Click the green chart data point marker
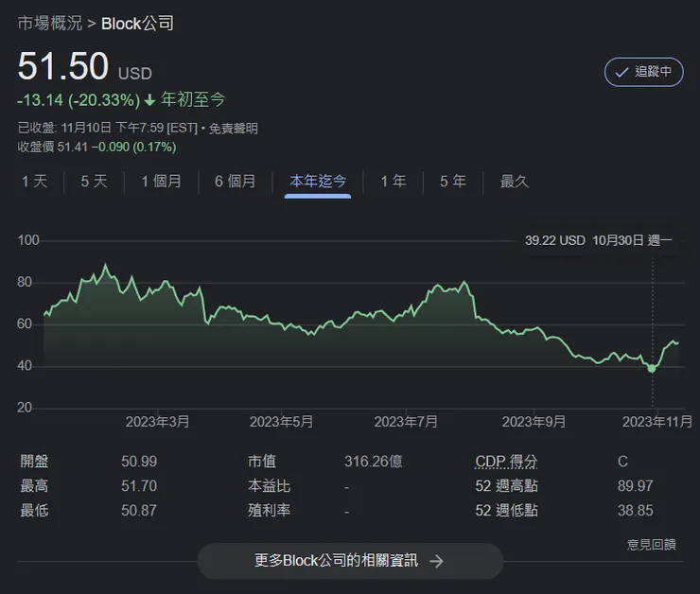The height and width of the screenshot is (594, 700). click(652, 368)
